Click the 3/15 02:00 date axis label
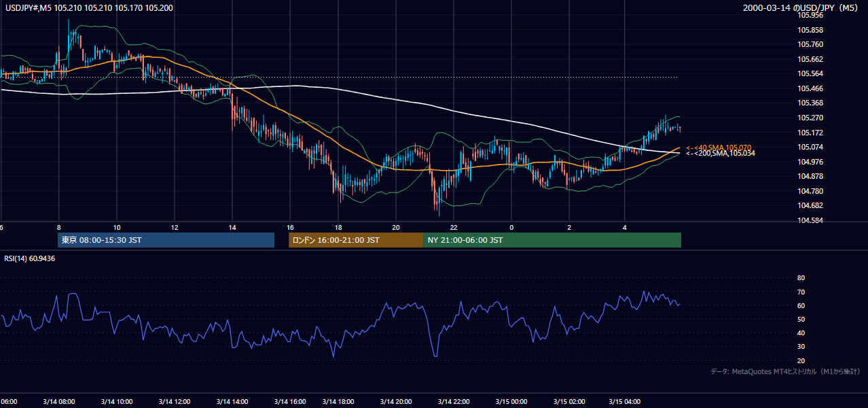 coord(568,401)
